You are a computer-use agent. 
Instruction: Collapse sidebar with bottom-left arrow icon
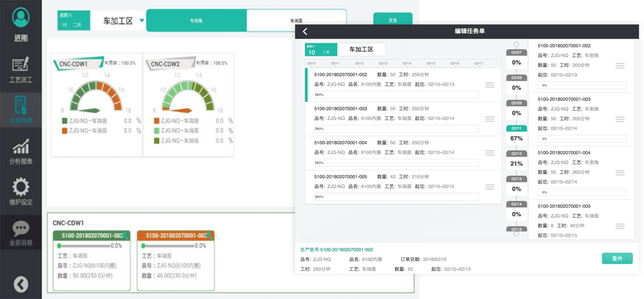pos(21,284)
